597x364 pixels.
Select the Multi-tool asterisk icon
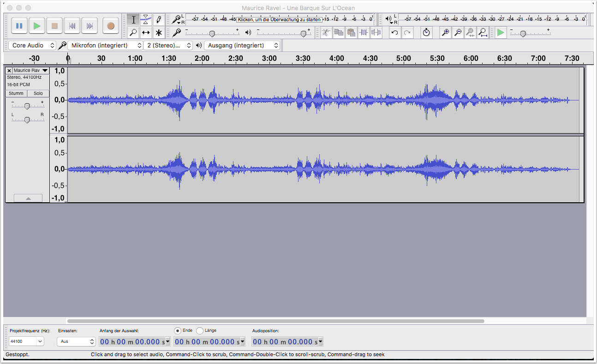159,33
